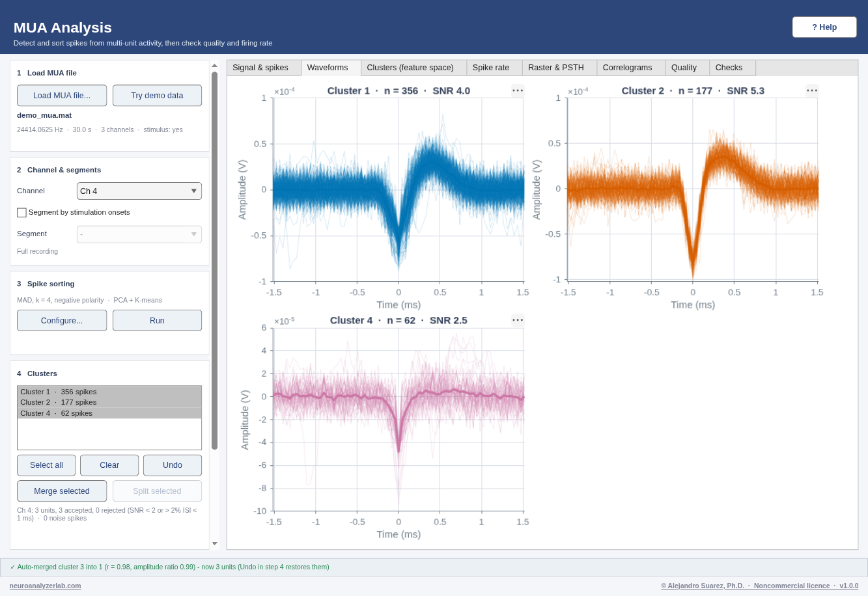Click the Cluster 4 pink waveform plot
The width and height of the screenshot is (868, 596).
tap(399, 419)
